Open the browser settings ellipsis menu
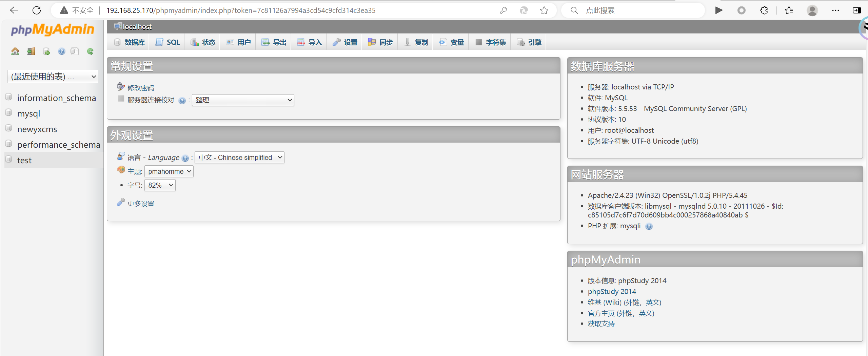868x356 pixels. click(835, 10)
